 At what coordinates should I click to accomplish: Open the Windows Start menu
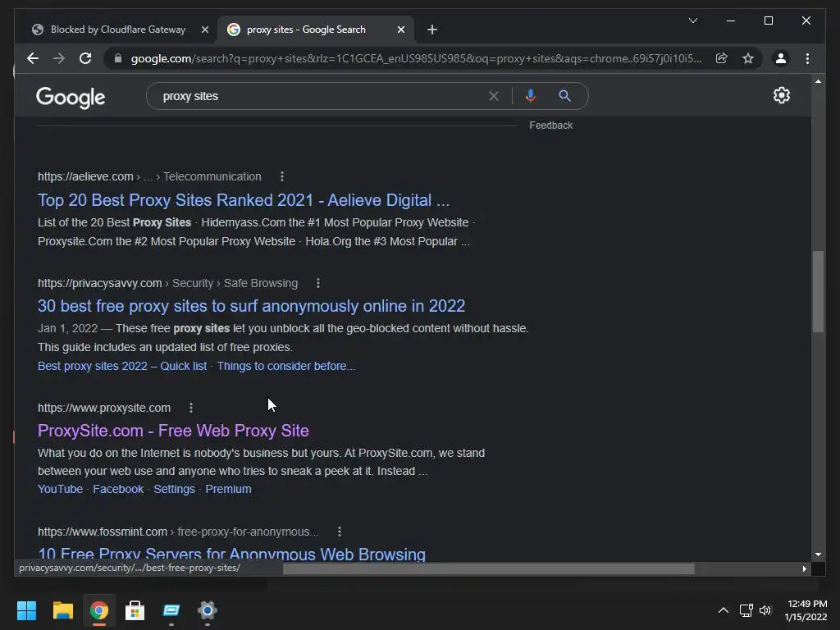coord(26,610)
